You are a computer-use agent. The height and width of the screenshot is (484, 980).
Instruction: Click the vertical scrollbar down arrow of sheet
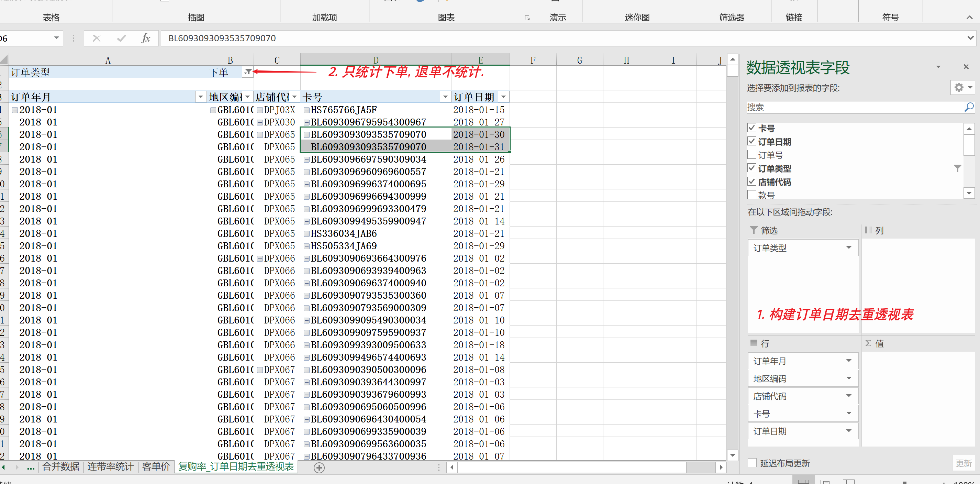tap(732, 455)
